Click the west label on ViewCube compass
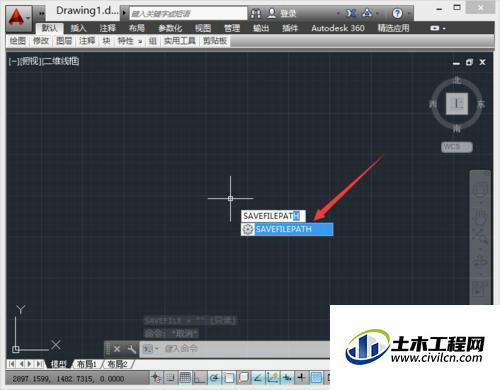 pyautogui.click(x=432, y=104)
